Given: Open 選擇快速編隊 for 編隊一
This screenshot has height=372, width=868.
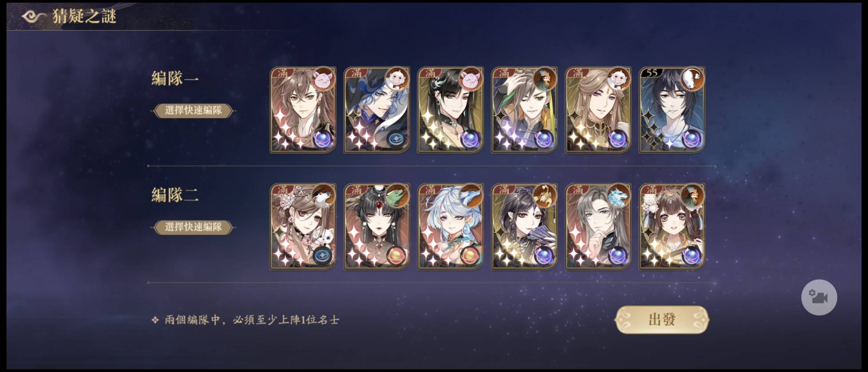Looking at the screenshot, I should click(x=193, y=110).
